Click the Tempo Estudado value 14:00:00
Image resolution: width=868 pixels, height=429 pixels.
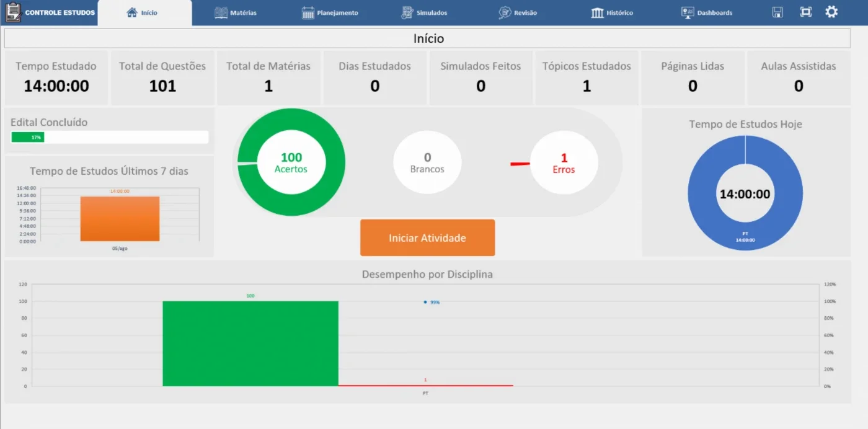pyautogui.click(x=56, y=86)
